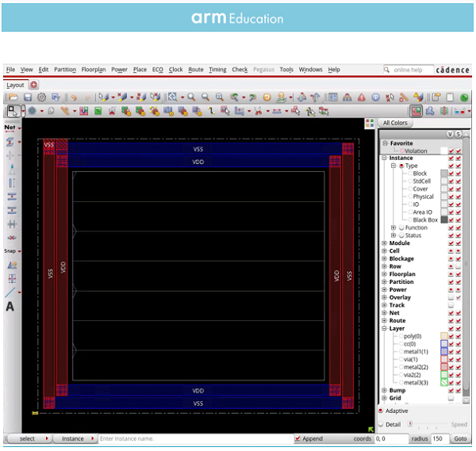Click the undo arrow icon

(74, 97)
